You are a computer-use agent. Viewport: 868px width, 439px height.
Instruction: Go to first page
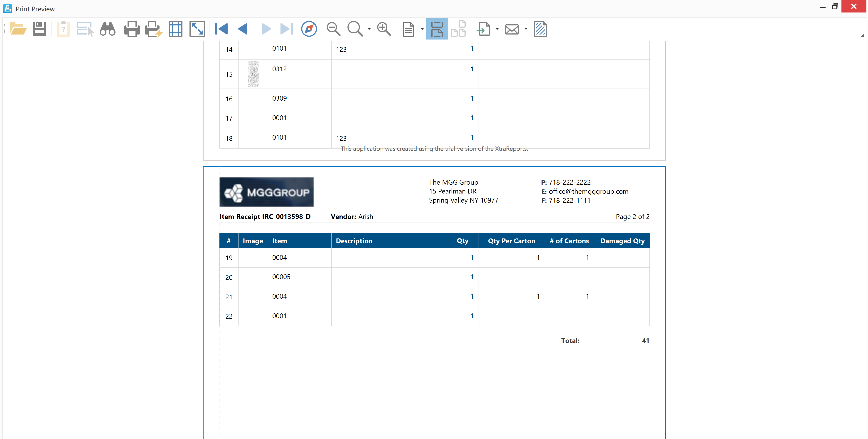pos(221,29)
